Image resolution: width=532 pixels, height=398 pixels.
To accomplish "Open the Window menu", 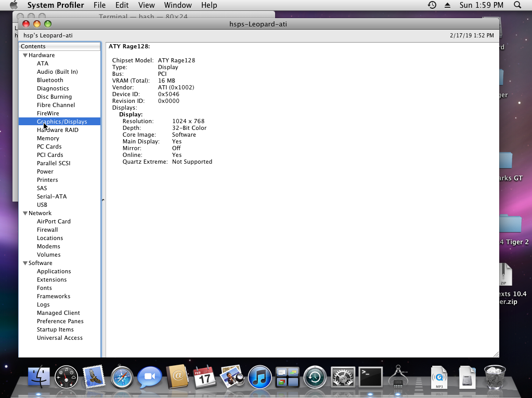I will pyautogui.click(x=178, y=5).
